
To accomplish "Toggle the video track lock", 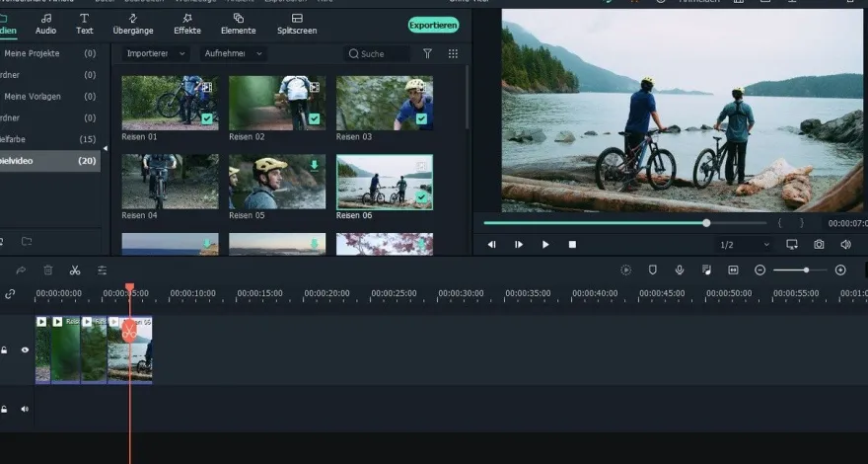I will tap(4, 350).
